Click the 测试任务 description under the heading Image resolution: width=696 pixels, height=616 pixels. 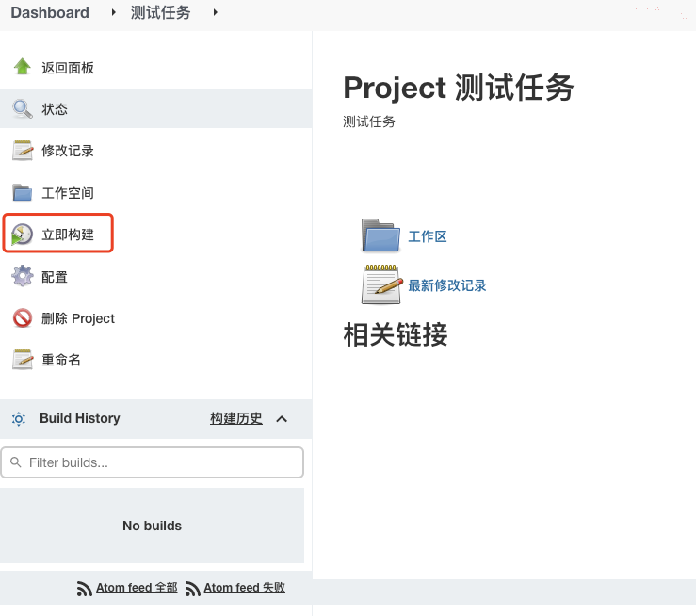point(369,122)
